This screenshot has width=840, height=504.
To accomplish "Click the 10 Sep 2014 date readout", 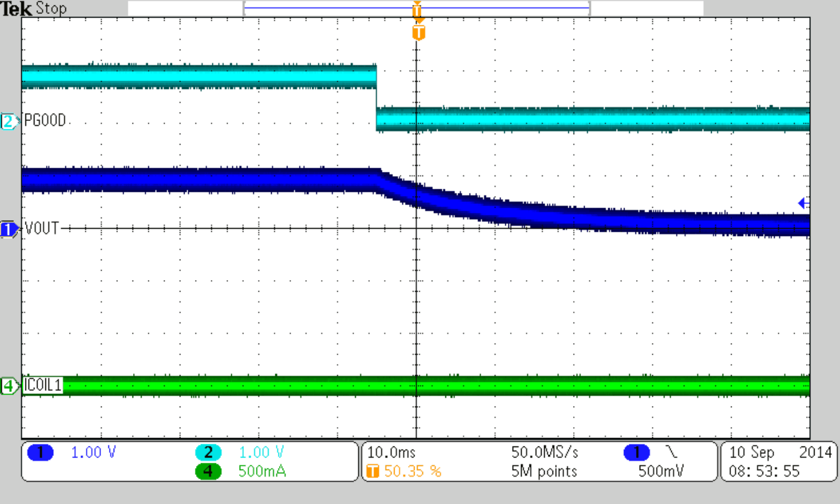I will coord(781,453).
